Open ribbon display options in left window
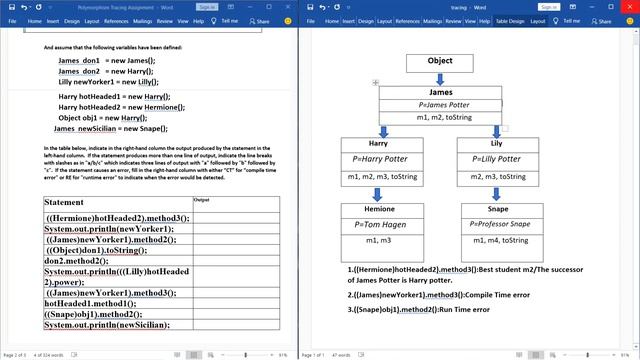Viewport: 640px width, 360px height. click(x=231, y=7)
